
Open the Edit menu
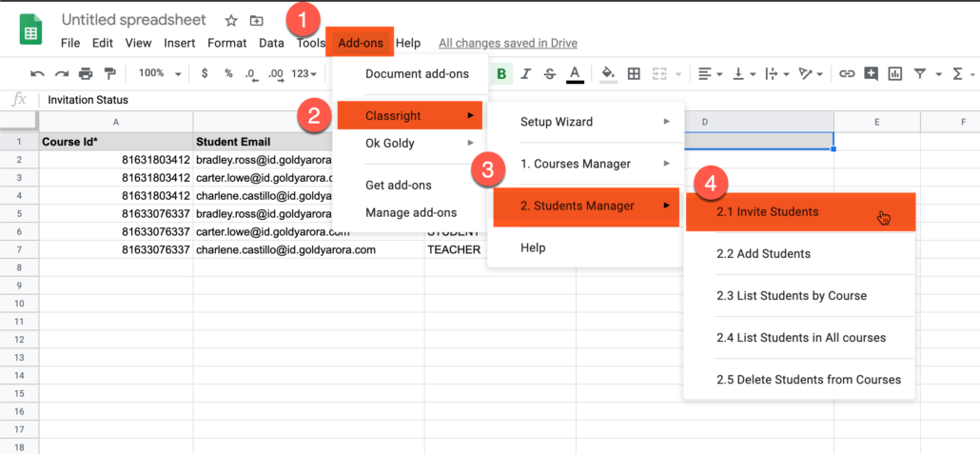103,43
